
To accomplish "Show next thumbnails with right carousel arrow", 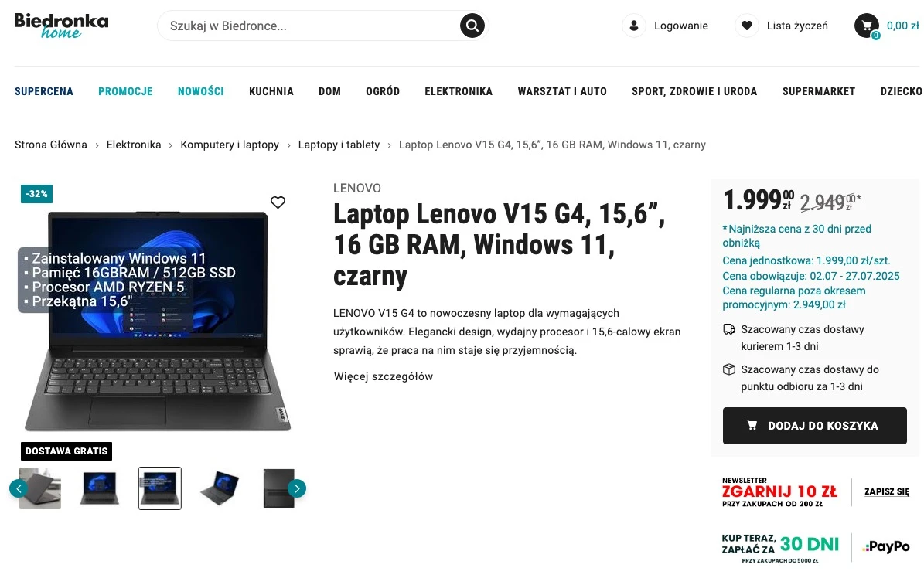I will pyautogui.click(x=297, y=488).
